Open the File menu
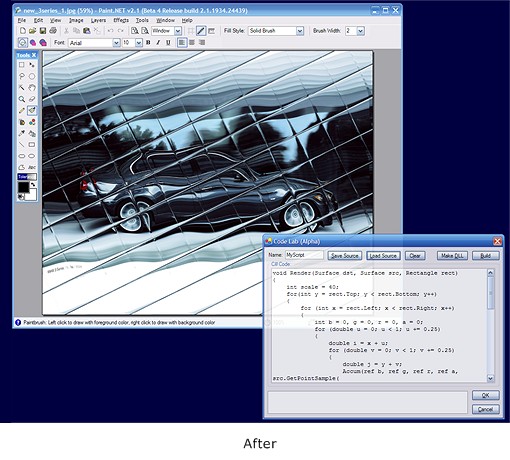 22,20
